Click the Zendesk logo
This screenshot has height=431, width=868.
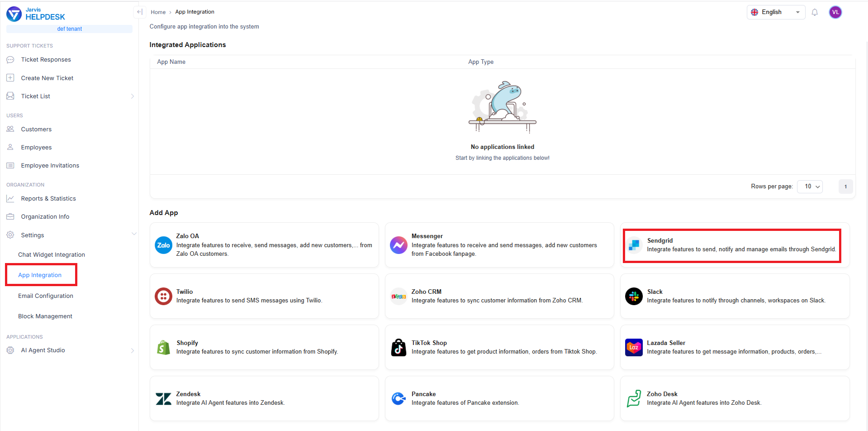[163, 398]
